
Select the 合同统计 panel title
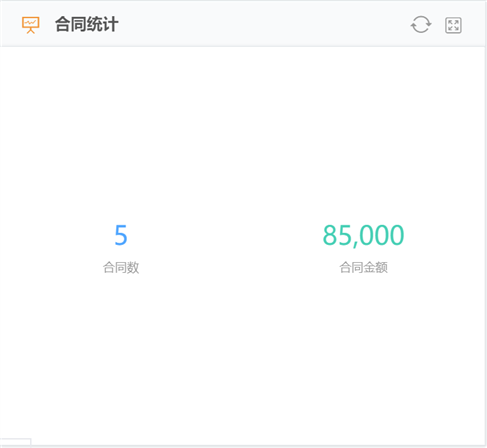(x=87, y=24)
